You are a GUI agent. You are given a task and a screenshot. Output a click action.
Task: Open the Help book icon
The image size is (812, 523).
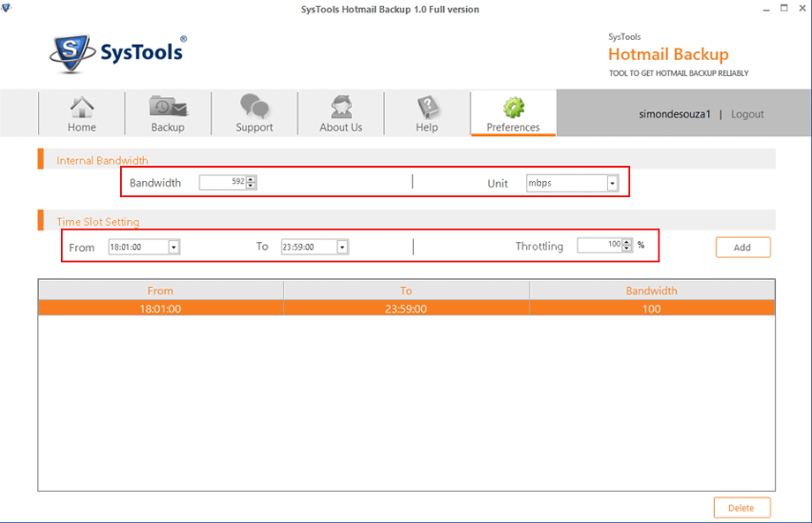pos(427,107)
